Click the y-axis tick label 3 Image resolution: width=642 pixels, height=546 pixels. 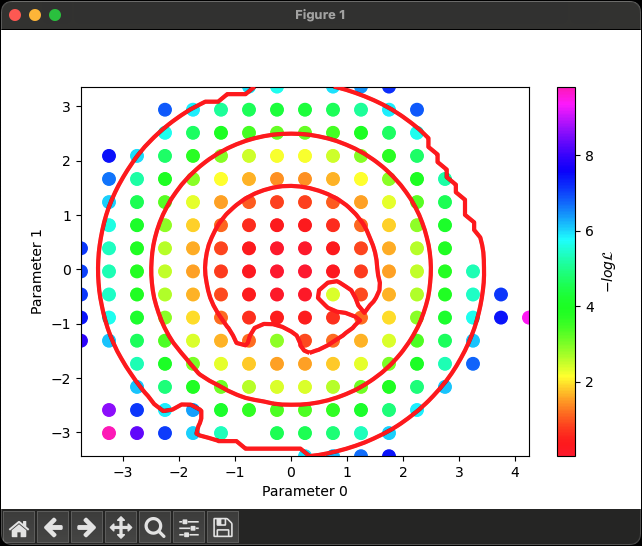coord(66,107)
